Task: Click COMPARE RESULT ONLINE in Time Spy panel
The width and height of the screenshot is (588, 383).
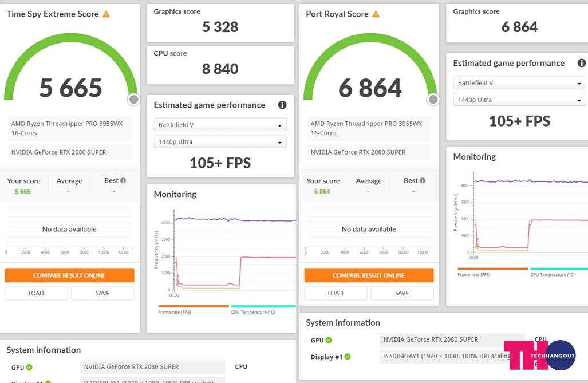Action: (69, 275)
